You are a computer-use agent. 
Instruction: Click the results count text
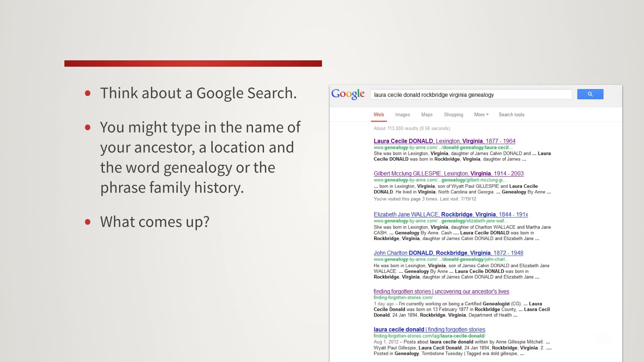coord(412,128)
